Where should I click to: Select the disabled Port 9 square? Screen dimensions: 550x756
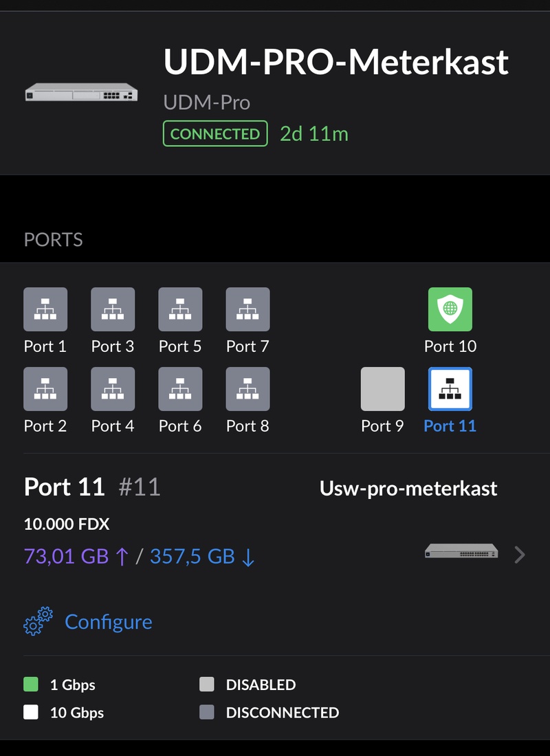[x=382, y=389]
